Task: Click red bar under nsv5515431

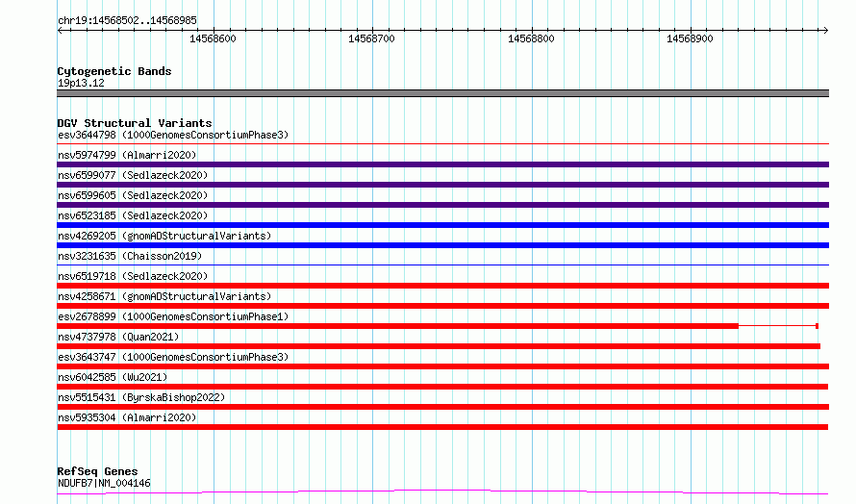Action: point(442,407)
